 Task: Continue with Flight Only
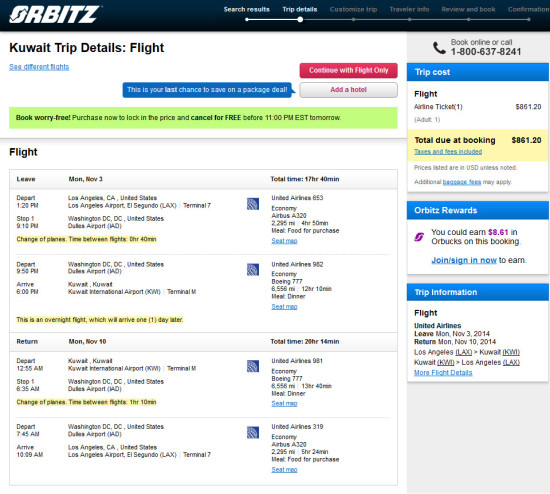(x=348, y=71)
